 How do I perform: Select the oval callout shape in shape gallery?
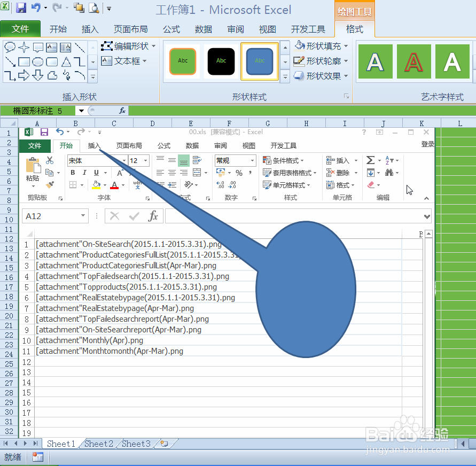(10, 47)
